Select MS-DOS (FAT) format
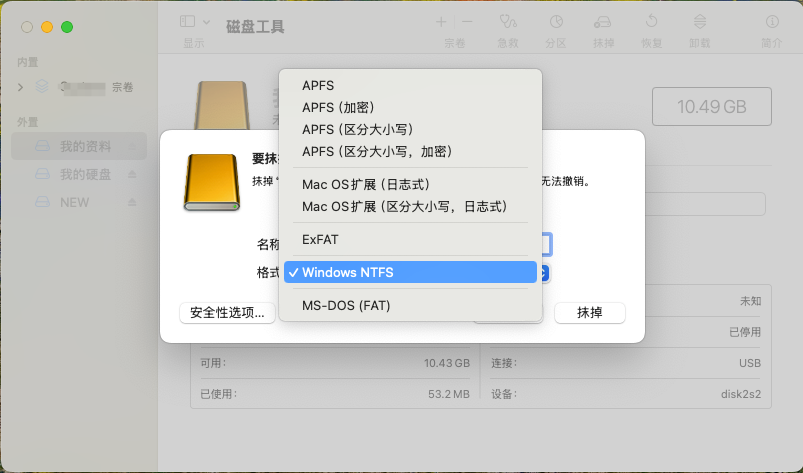The image size is (803, 473). click(x=410, y=306)
